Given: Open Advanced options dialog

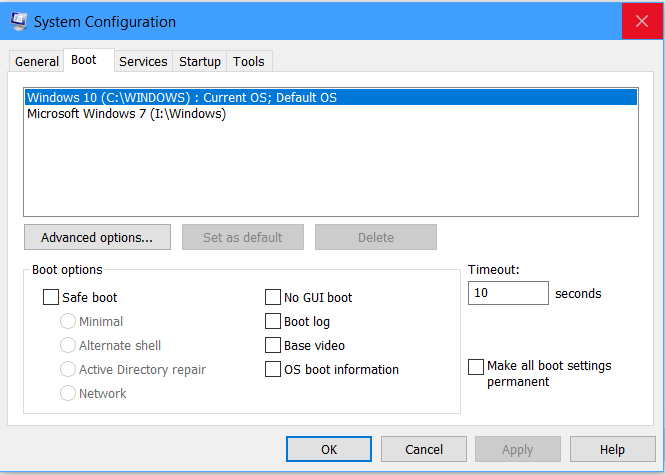Looking at the screenshot, I should 98,237.
